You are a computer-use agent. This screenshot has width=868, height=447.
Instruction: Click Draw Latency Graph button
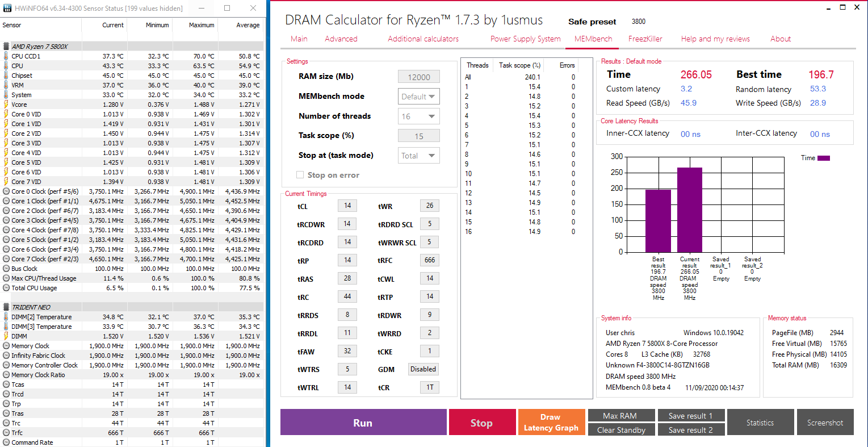[x=551, y=423]
